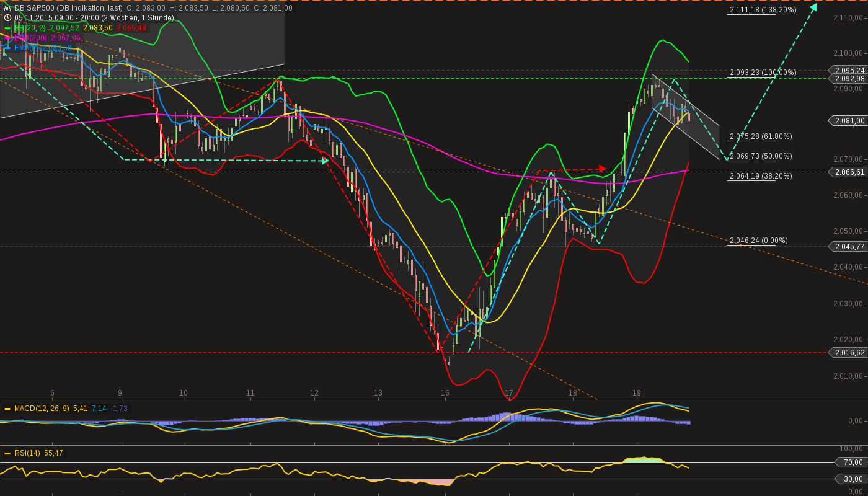The image size is (868, 496).
Task: Click the Bollinger middle band value 2.083,50
Action: (x=98, y=28)
